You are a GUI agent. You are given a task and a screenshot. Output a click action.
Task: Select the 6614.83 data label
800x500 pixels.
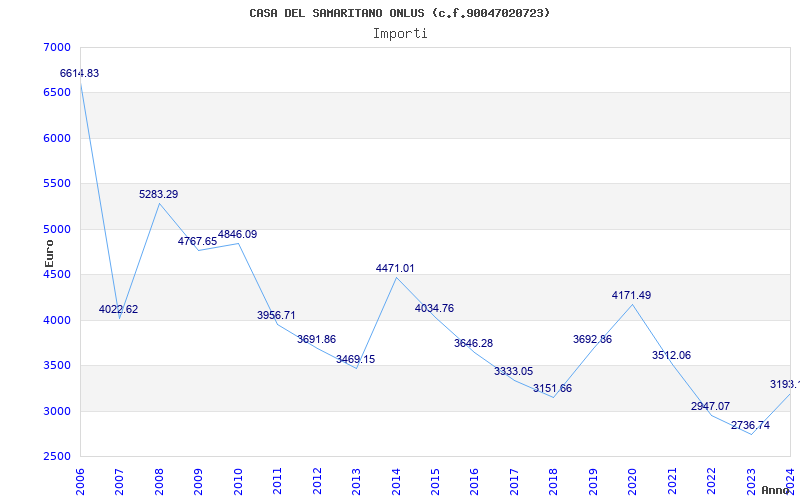tap(80, 73)
